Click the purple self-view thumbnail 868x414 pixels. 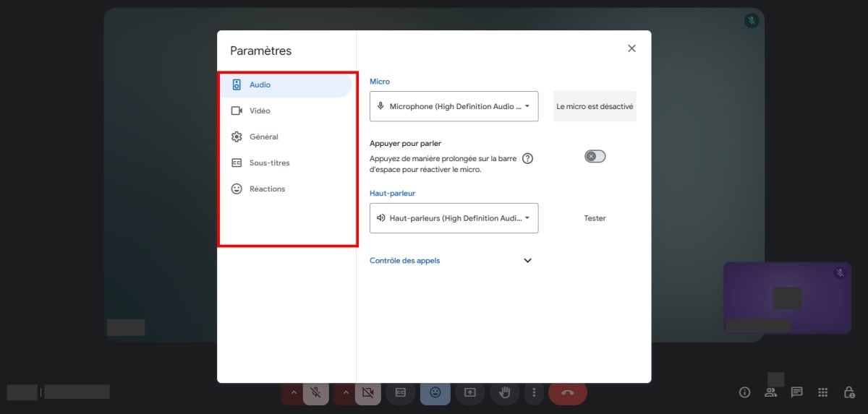787,298
